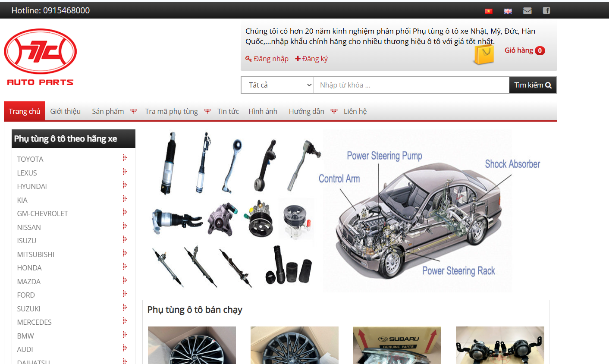This screenshot has height=364, width=609.
Task: Click the red cart count badge 0
Action: 540,50
